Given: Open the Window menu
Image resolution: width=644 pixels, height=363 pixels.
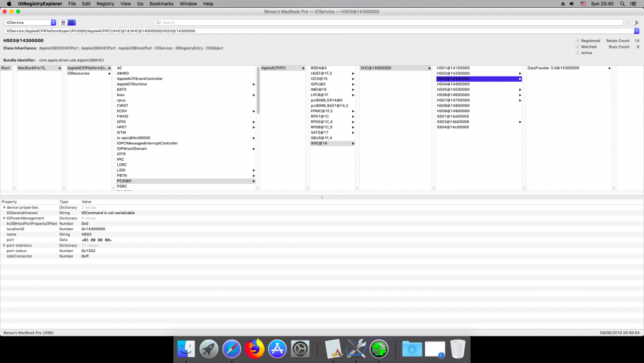Looking at the screenshot, I should [x=189, y=4].
